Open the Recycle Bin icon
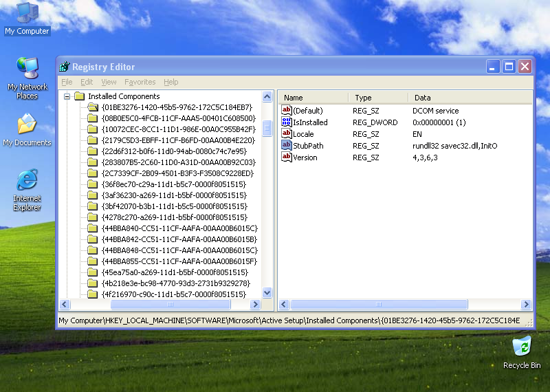Viewport: 550px width, 392px height. 522,347
